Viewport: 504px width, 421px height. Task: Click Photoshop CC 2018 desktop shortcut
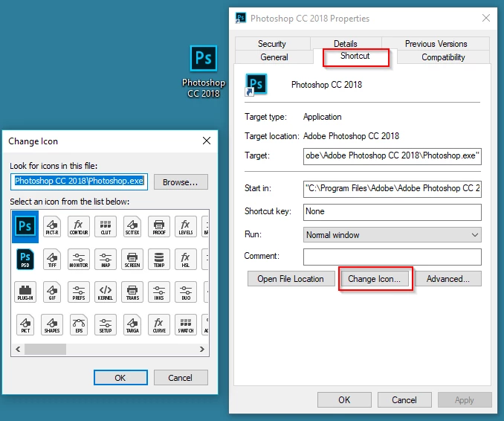click(x=204, y=71)
